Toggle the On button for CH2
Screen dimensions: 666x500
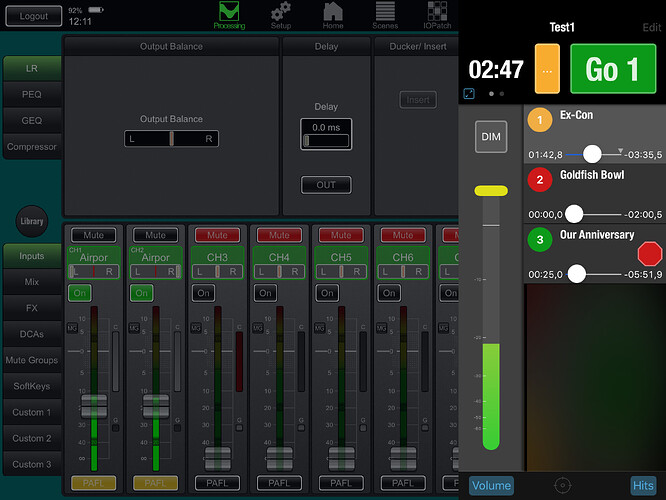(x=141, y=293)
